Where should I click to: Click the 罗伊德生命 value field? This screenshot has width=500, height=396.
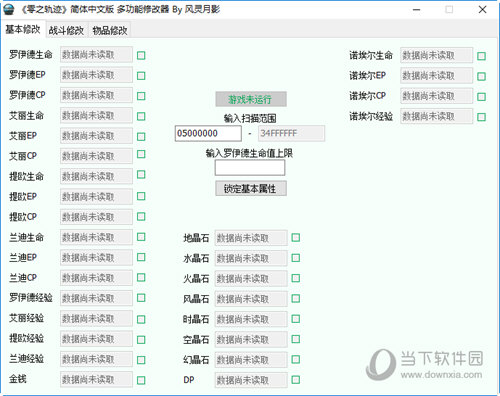coord(96,55)
